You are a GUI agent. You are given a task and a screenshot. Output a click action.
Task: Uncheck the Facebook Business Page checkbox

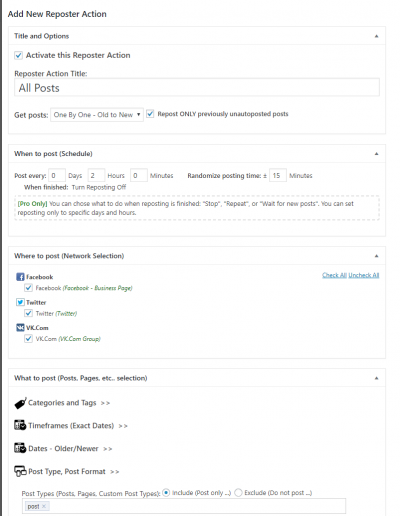point(29,288)
